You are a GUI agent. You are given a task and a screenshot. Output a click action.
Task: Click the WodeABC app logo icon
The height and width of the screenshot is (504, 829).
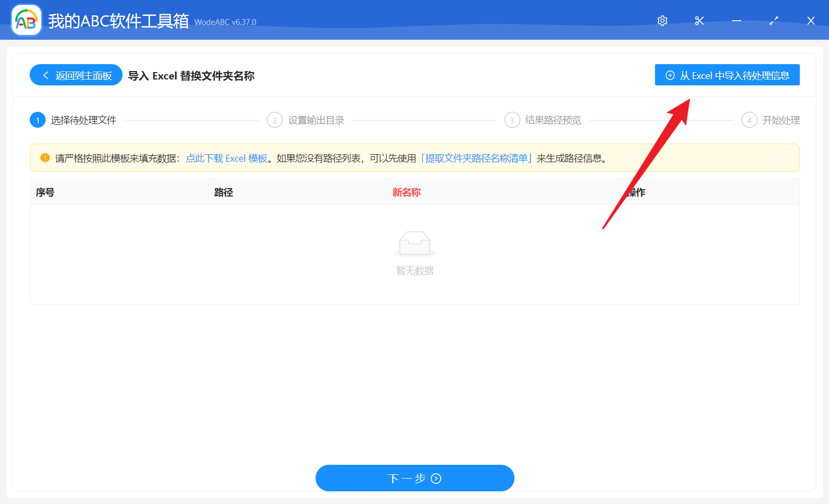(26, 20)
